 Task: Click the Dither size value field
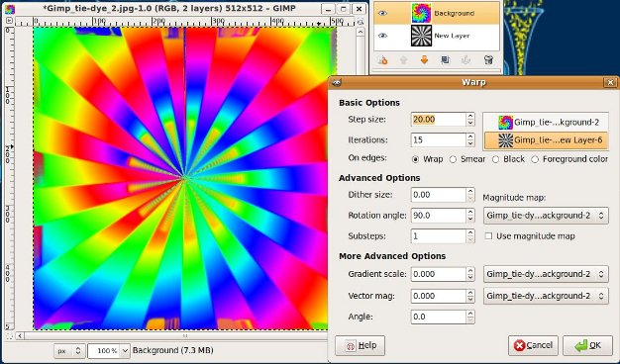[x=439, y=195]
